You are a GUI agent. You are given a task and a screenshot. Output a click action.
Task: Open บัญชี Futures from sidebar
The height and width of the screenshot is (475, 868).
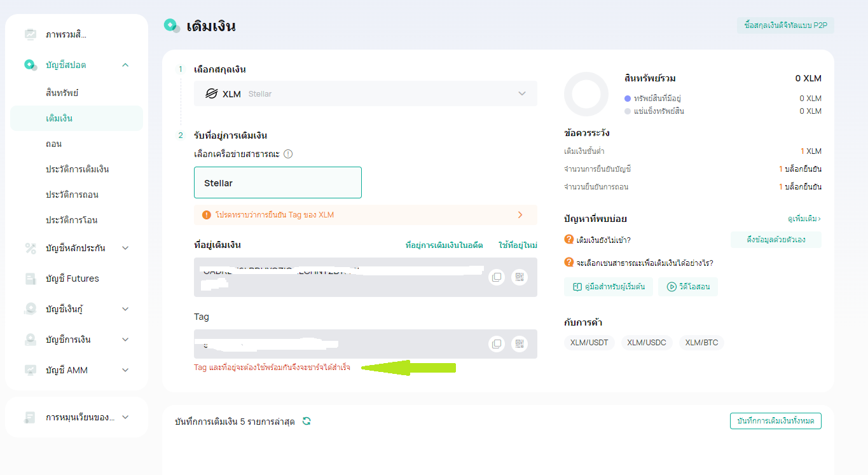click(72, 279)
